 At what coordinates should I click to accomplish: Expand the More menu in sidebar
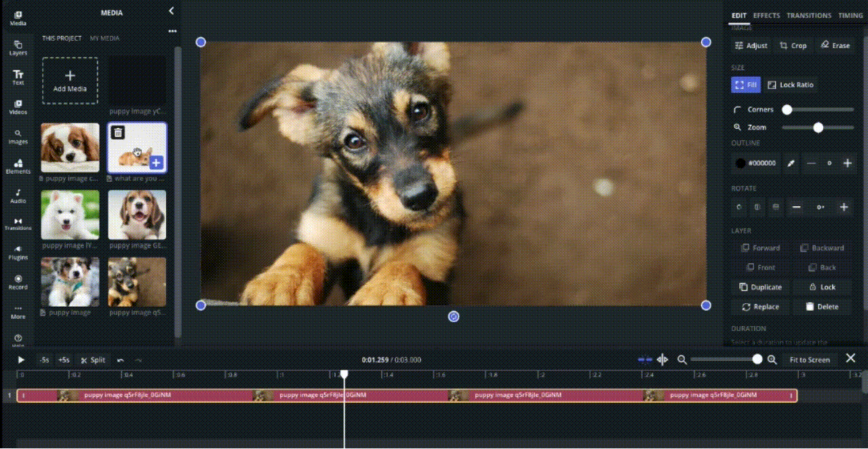tap(18, 312)
